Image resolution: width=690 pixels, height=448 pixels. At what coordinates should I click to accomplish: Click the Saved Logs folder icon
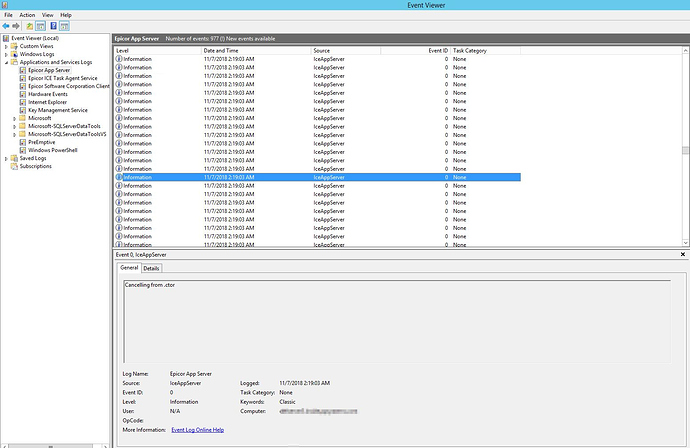[14, 158]
